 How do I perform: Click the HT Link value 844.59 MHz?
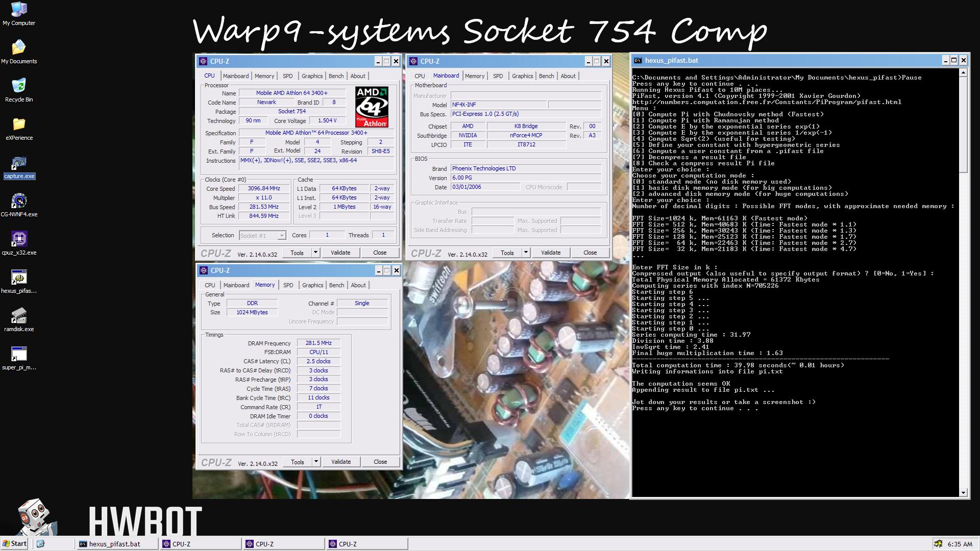point(264,216)
